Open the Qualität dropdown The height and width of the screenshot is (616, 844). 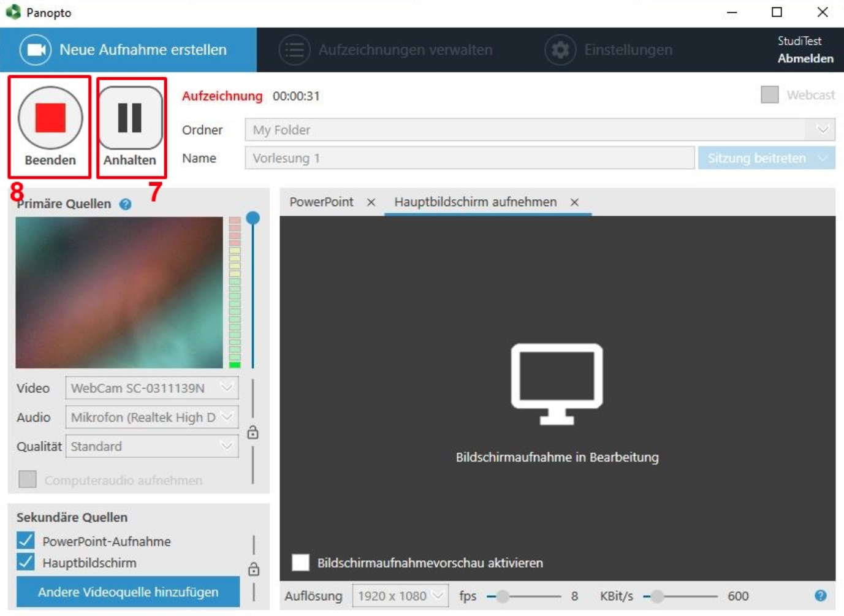coord(152,446)
